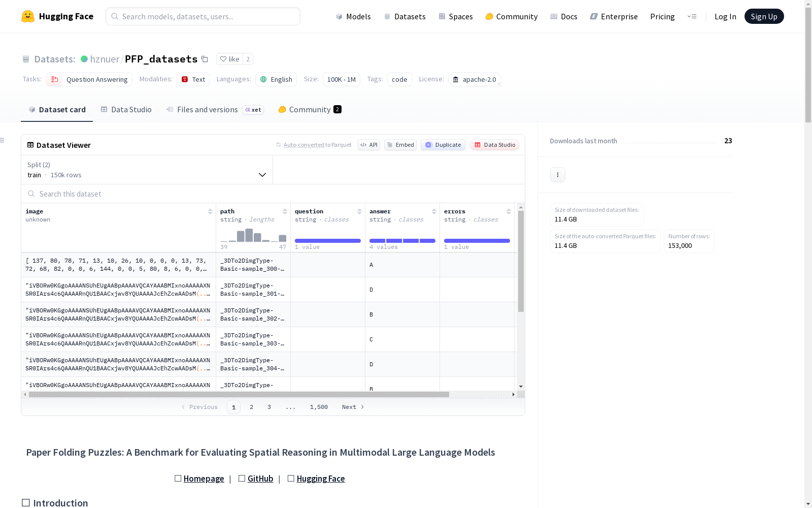Click the English language tag
The height and width of the screenshot is (508, 812).
click(277, 79)
